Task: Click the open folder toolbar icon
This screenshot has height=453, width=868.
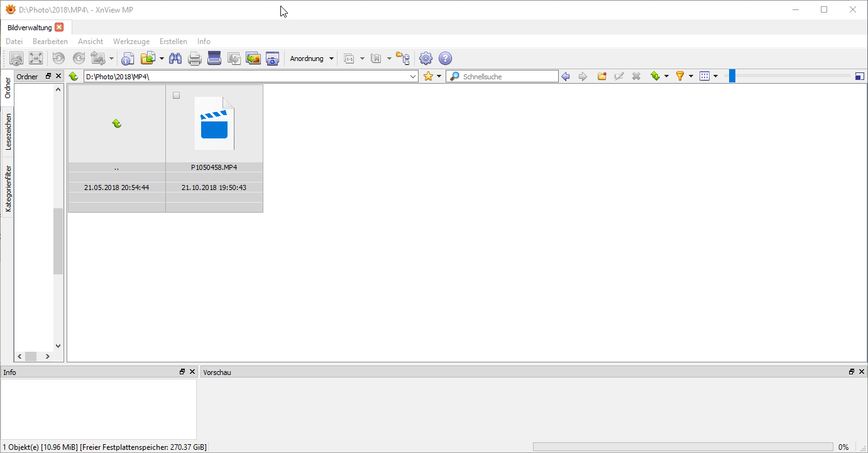Action: 148,59
